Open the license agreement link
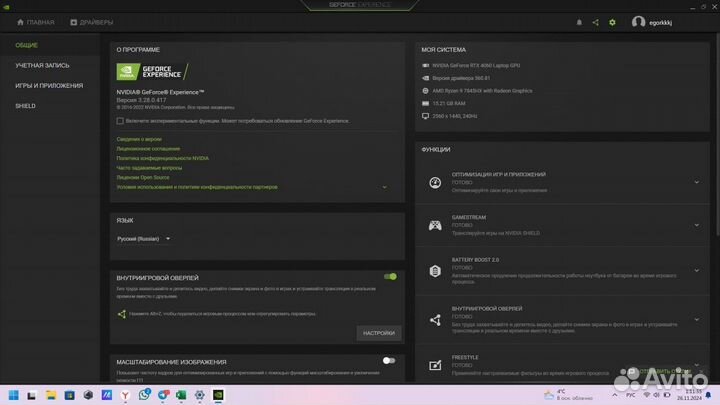 [148, 149]
